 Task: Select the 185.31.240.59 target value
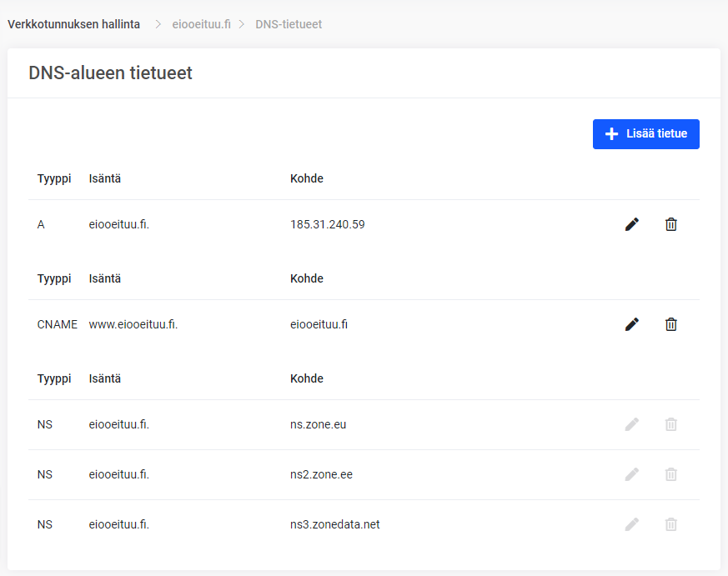pyautogui.click(x=328, y=224)
